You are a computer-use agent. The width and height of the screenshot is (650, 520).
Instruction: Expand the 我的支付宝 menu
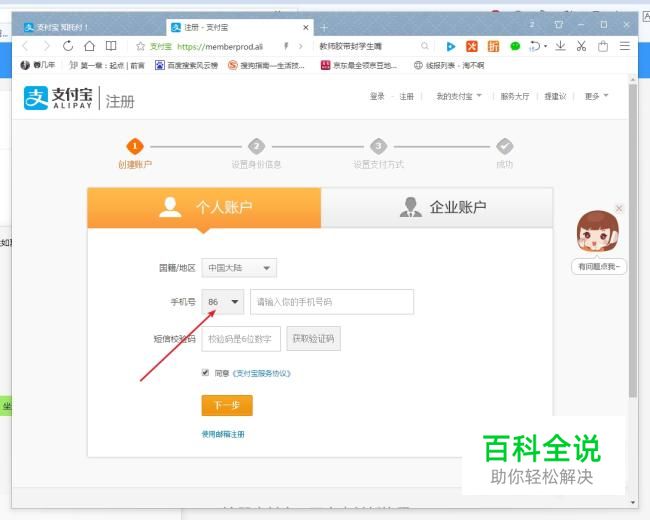point(458,96)
